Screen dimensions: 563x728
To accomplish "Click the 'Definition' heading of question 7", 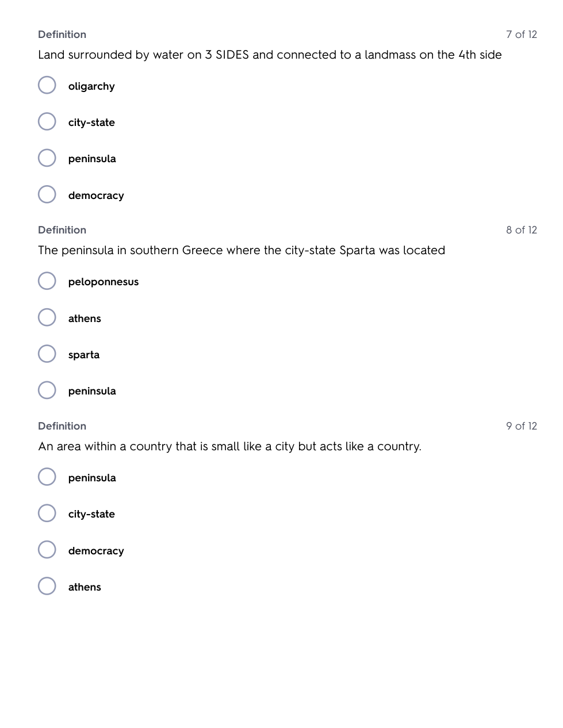I will click(x=62, y=35).
